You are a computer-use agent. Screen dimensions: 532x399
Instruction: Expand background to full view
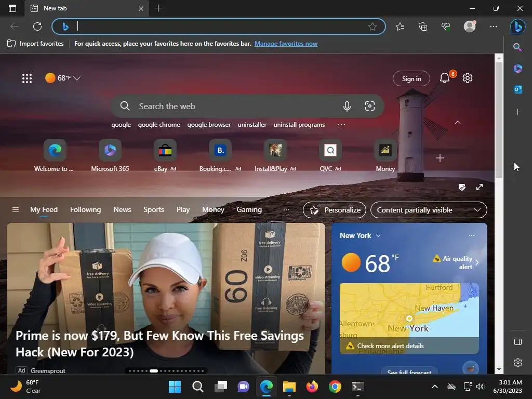point(480,187)
